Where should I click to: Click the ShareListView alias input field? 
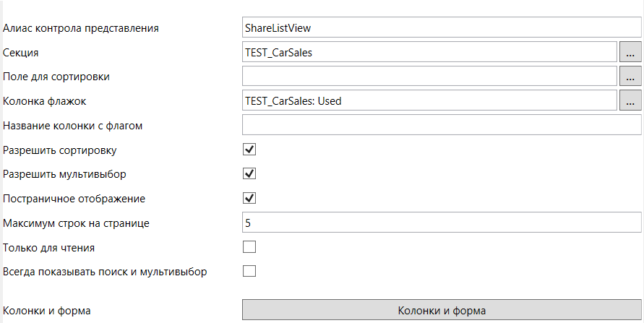[442, 27]
